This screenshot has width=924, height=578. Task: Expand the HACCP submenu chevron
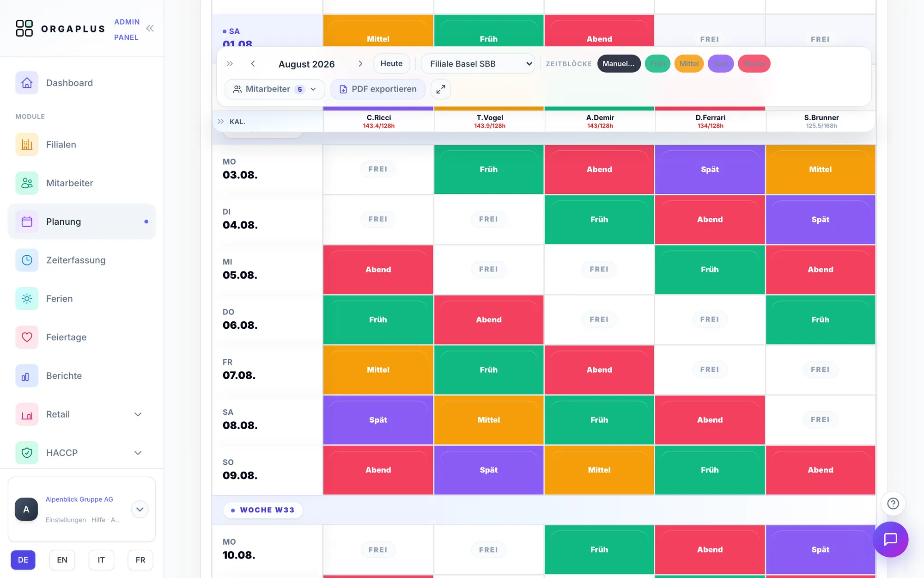[x=138, y=453]
